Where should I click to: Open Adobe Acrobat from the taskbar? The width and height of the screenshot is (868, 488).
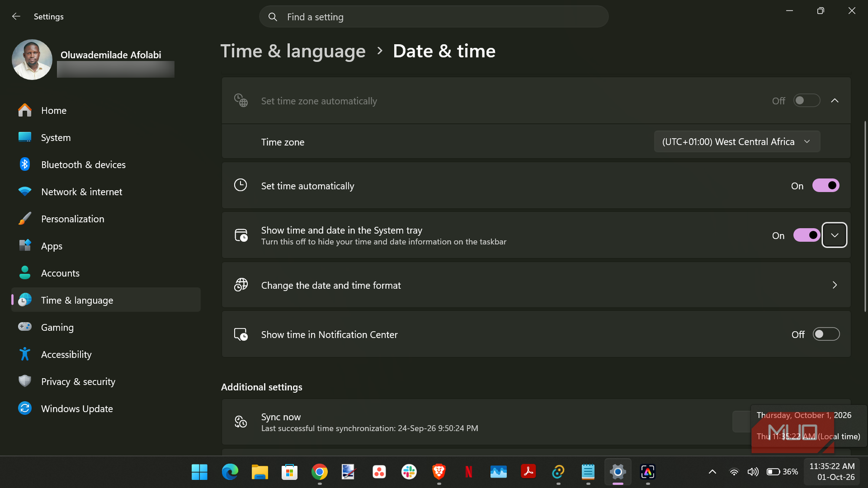tap(528, 472)
